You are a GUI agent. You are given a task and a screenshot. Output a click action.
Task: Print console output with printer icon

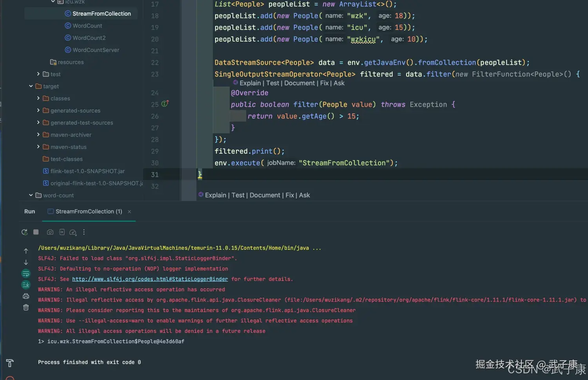tap(26, 296)
